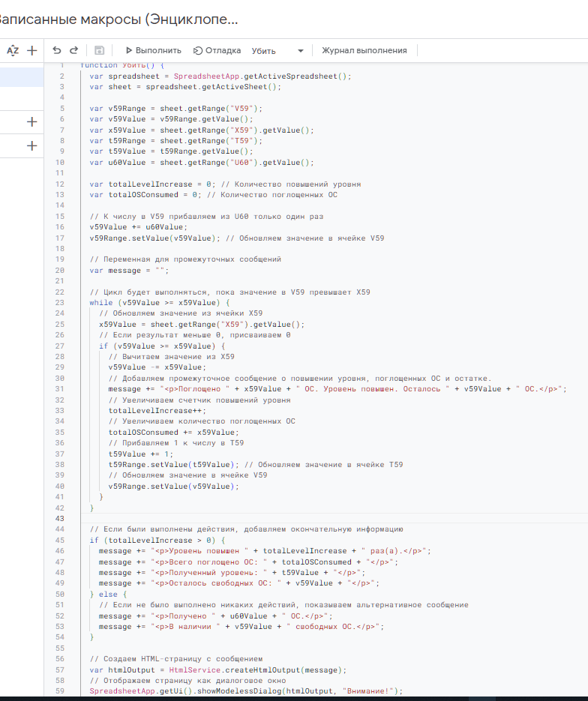Open the Убить function selector dropdown
588x701 pixels.
tap(277, 51)
